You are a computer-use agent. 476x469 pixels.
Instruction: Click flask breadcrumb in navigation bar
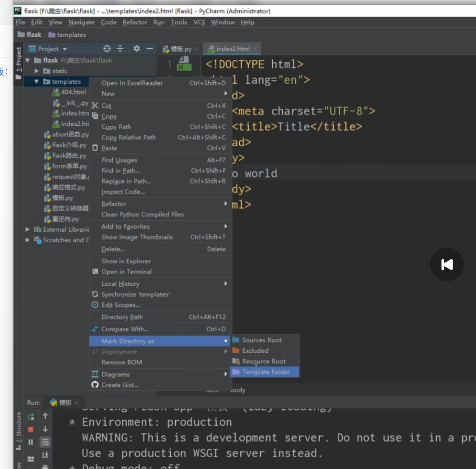30,35
